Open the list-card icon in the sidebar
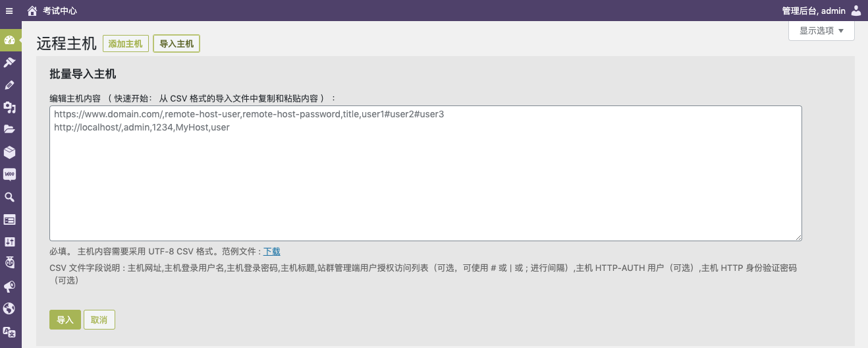Screen dimensions: 868x348 [10, 219]
